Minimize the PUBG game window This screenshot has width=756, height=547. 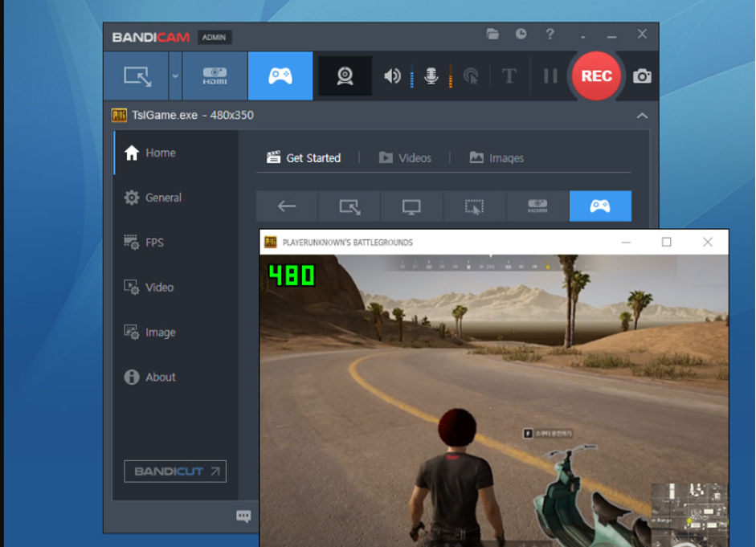pyautogui.click(x=626, y=242)
